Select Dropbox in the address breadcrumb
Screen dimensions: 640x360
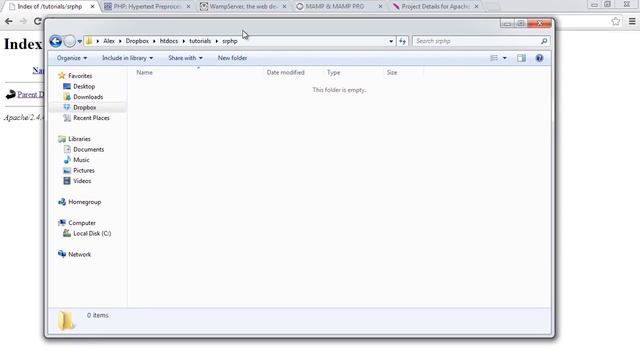pos(137,41)
